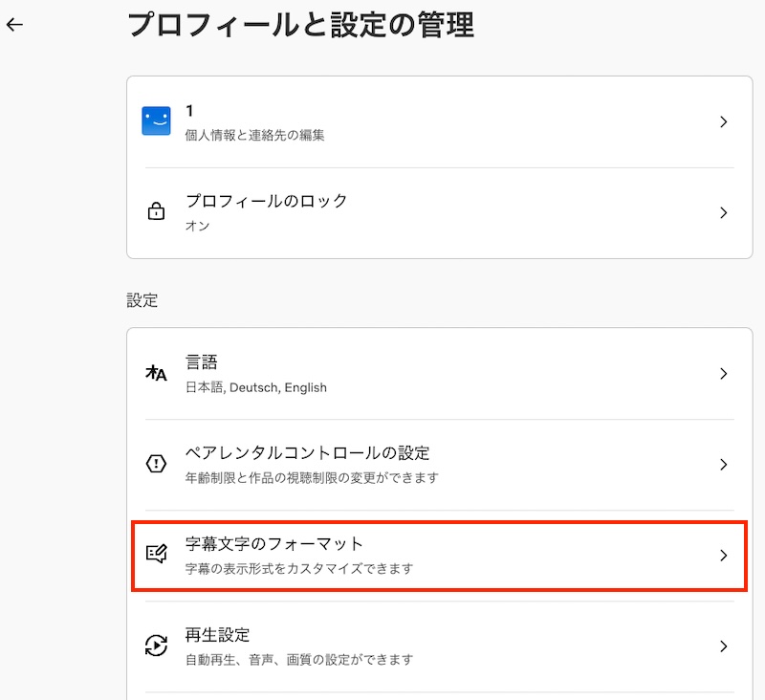Viewport: 765px width, 700px height.
Task: Open the chevron on profile 1 row
Action: pos(724,121)
